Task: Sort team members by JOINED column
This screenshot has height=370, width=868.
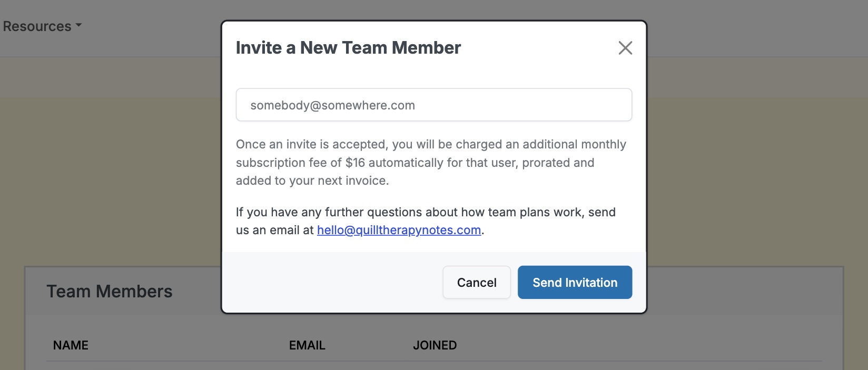Action: (x=435, y=345)
